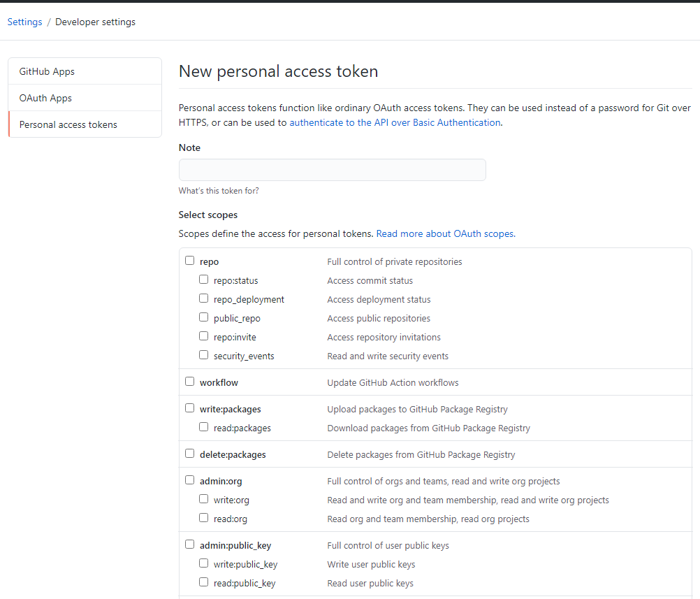Enable the repo:status scope
The image size is (700, 599).
203,279
